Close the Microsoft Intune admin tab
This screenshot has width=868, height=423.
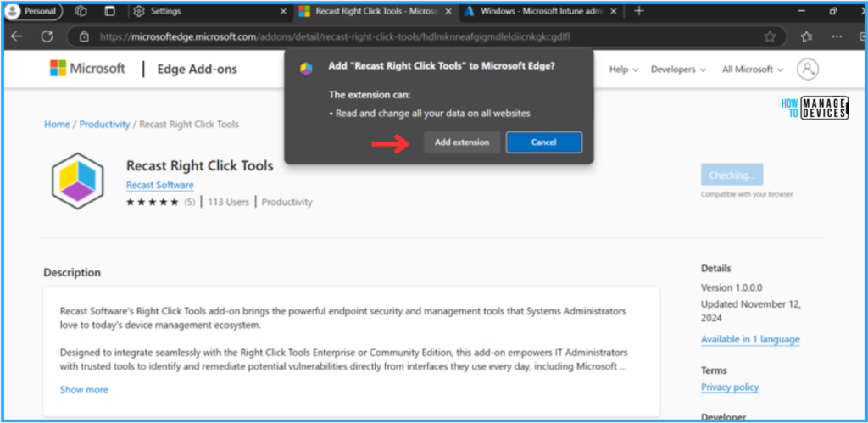pos(613,11)
